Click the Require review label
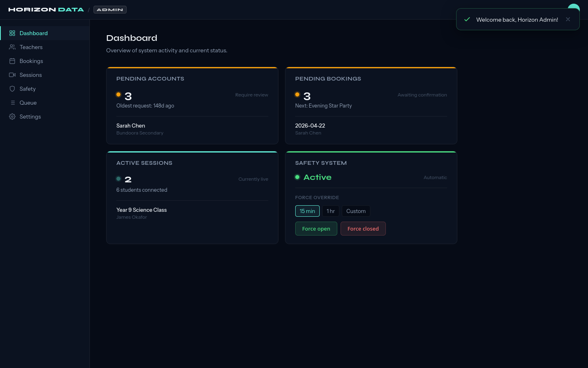Image resolution: width=588 pixels, height=368 pixels. coord(252,95)
